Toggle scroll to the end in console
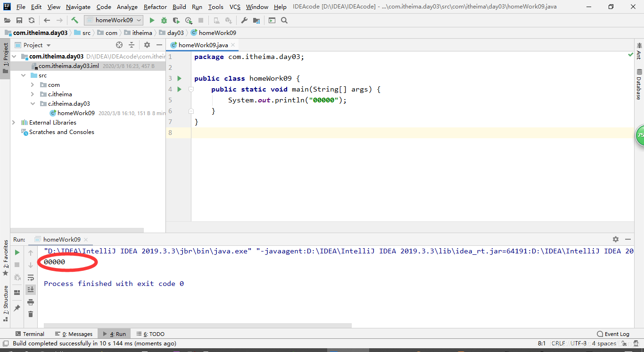Screen dimensions: 644x352 31,289
